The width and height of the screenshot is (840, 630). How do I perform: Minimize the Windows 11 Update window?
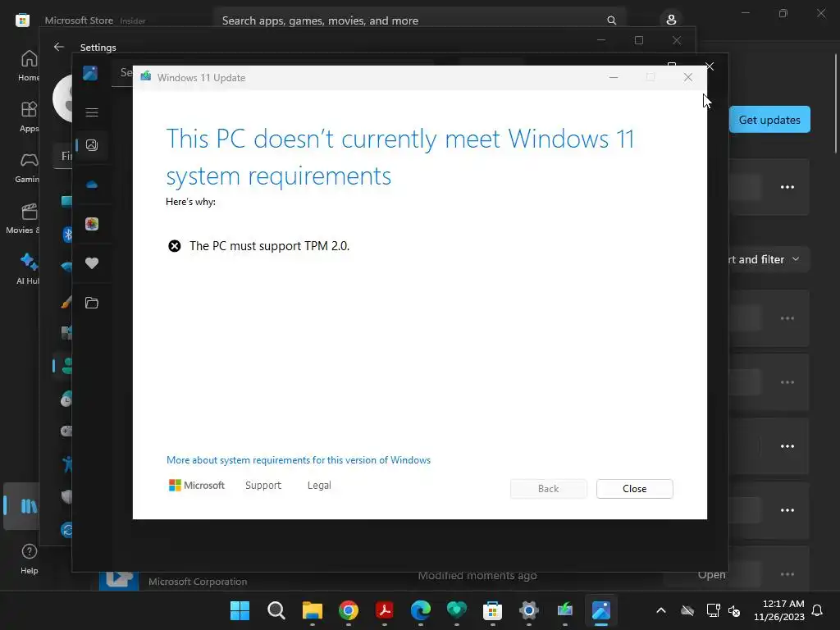[x=614, y=78]
